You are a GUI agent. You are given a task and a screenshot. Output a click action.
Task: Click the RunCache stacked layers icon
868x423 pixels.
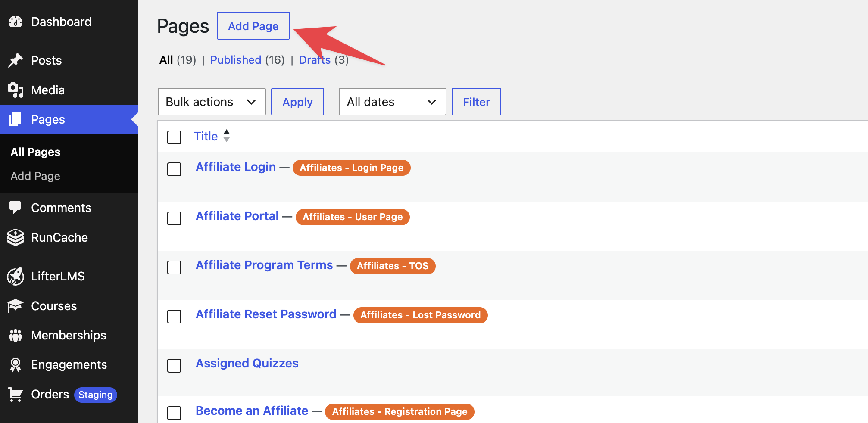point(16,237)
